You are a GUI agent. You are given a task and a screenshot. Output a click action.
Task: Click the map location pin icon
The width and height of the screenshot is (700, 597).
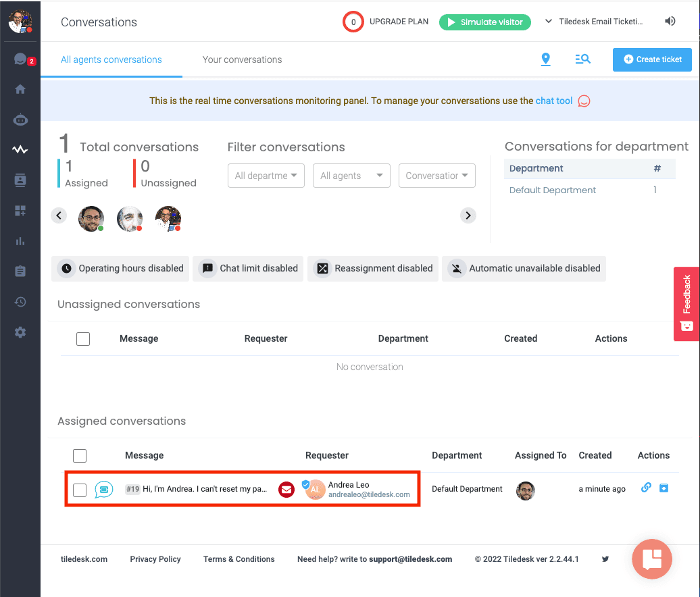[x=545, y=59]
